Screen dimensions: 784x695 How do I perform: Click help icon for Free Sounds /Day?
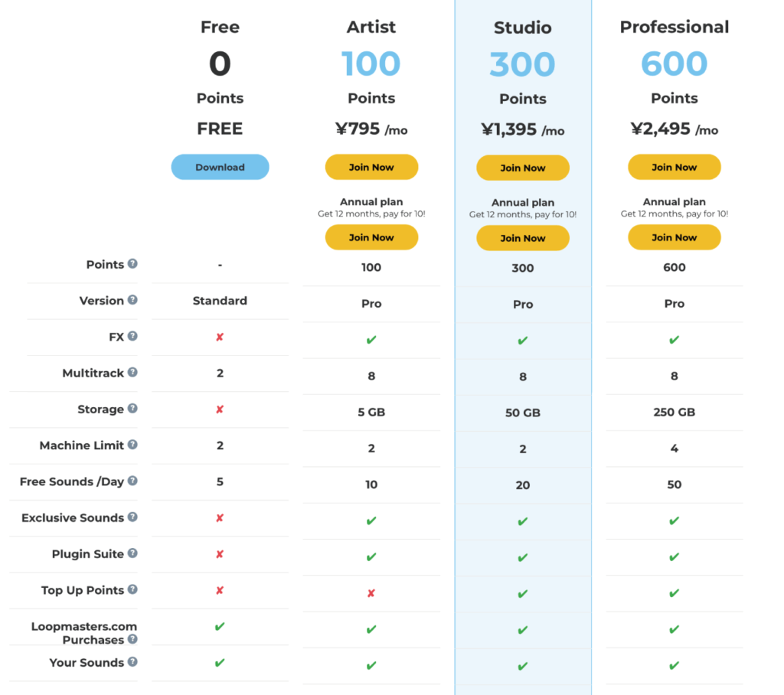point(132,481)
